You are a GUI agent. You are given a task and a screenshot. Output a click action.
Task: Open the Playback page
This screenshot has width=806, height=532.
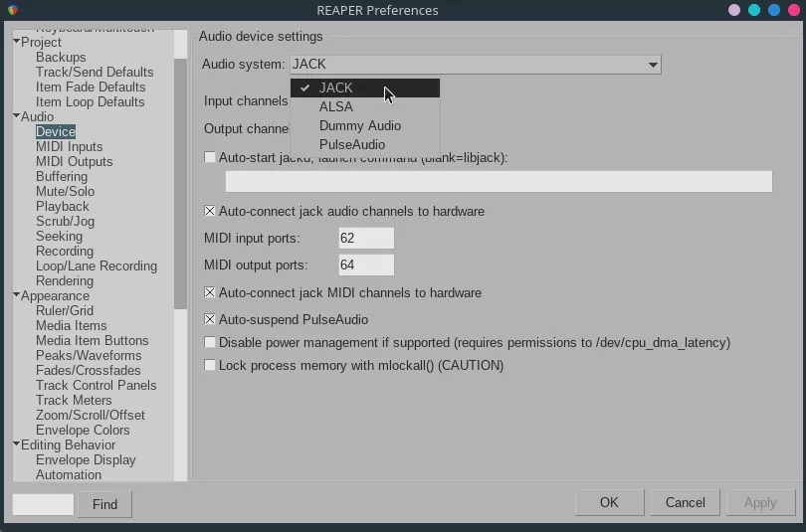click(63, 206)
